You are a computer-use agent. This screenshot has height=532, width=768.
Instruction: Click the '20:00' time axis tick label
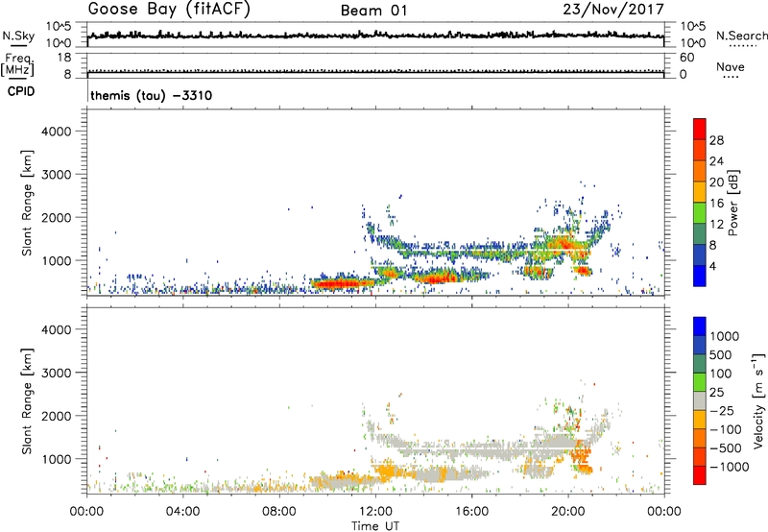tap(568, 512)
